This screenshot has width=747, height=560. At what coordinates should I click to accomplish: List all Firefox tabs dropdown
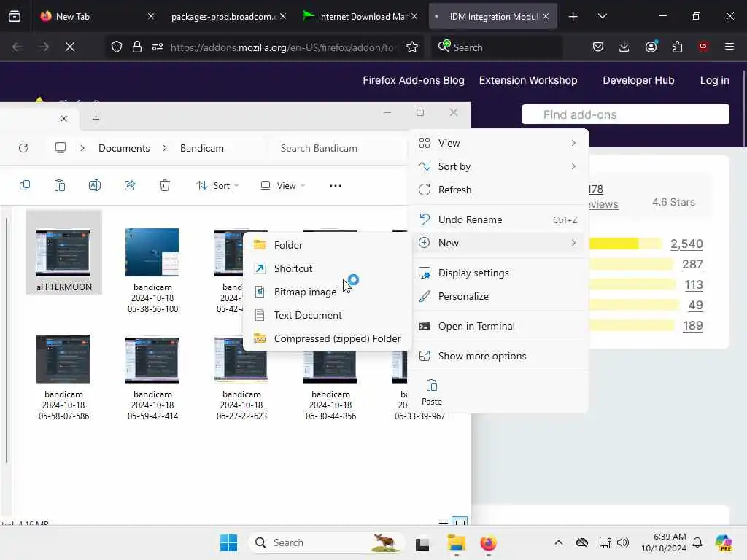[602, 16]
